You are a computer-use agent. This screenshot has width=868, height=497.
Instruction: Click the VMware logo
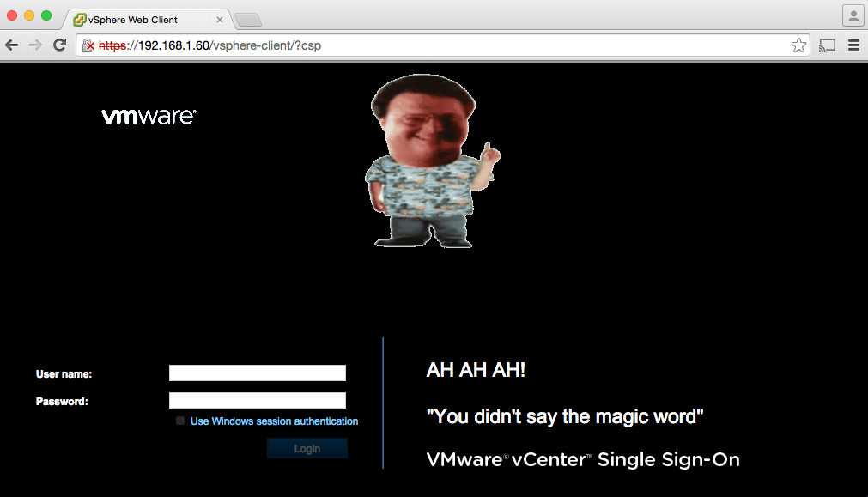coord(149,116)
